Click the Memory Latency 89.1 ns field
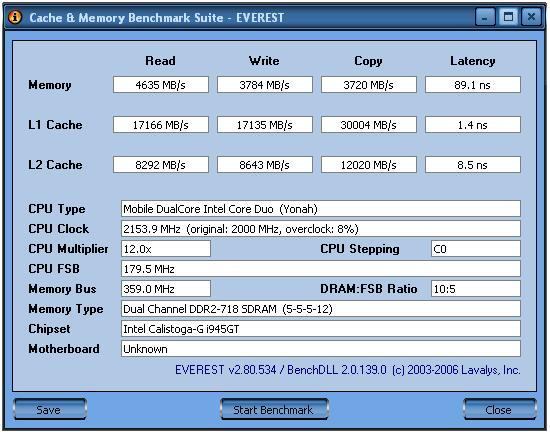Image resolution: width=550 pixels, height=432 pixels. 473,85
